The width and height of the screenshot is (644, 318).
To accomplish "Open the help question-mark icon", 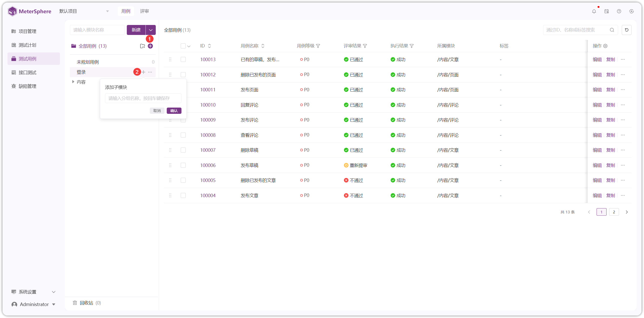I will (x=619, y=11).
